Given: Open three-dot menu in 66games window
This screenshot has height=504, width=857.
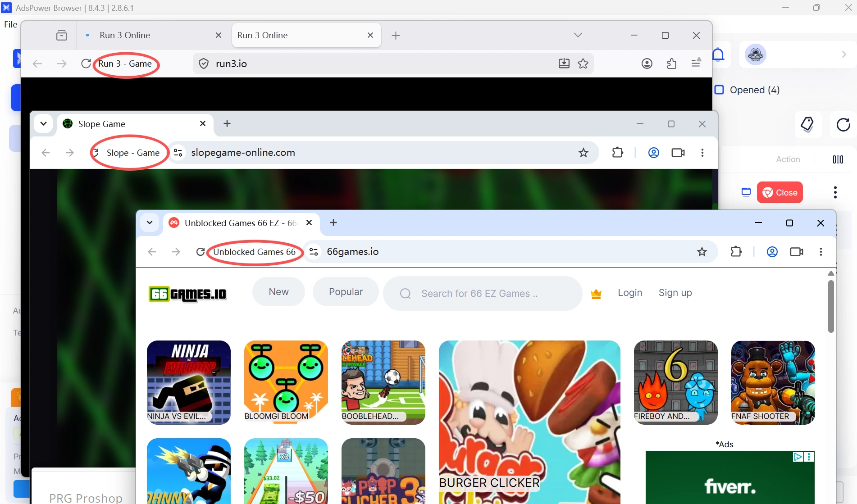Looking at the screenshot, I should click(x=821, y=252).
